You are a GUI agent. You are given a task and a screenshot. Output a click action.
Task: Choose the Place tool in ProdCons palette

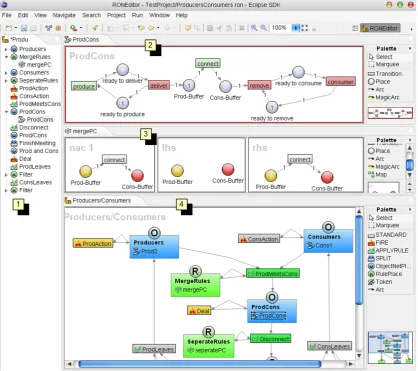coord(379,82)
